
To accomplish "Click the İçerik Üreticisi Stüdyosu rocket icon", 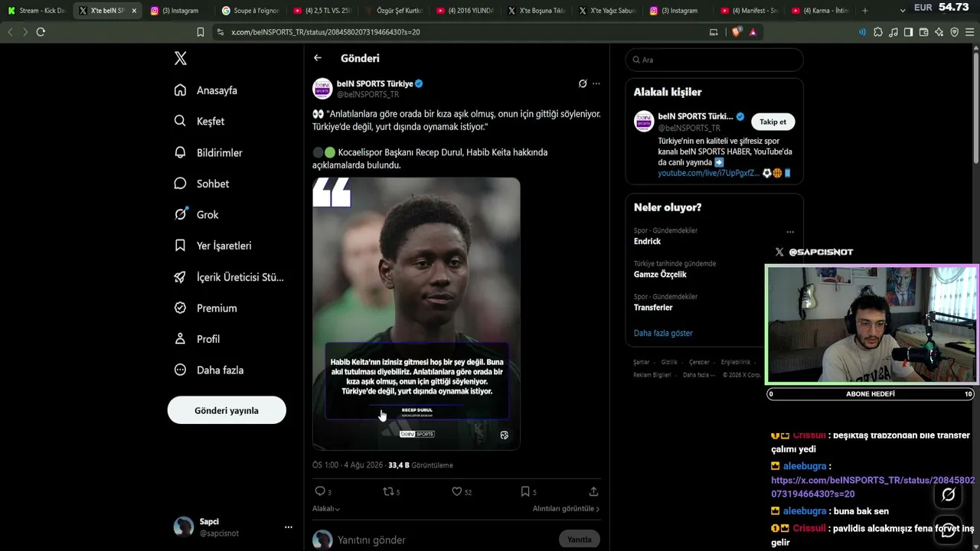I will (180, 277).
